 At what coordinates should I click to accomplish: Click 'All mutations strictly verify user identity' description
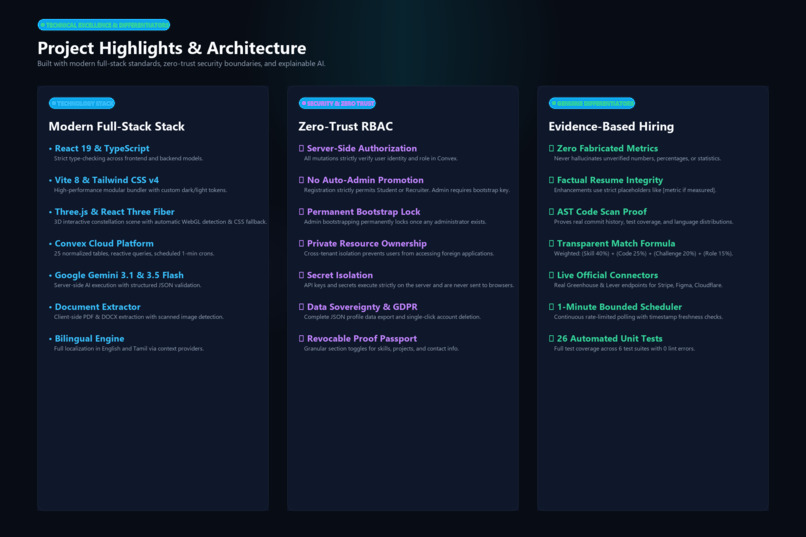[380, 158]
